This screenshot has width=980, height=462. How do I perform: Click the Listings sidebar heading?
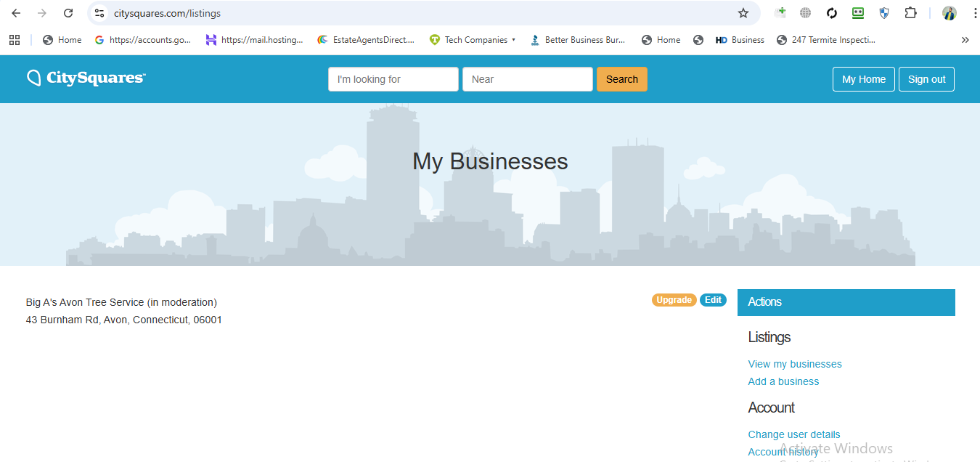tap(769, 337)
